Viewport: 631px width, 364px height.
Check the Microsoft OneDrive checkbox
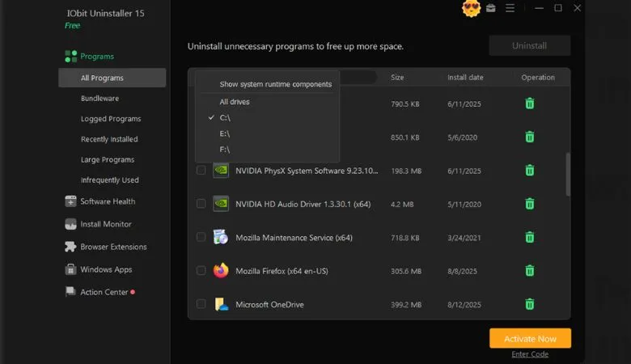pyautogui.click(x=201, y=303)
